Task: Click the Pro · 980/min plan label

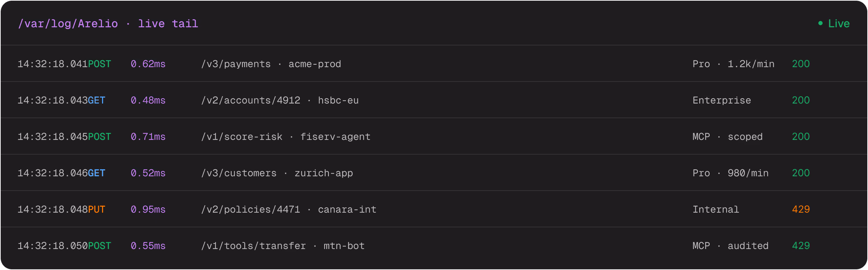Action: (x=730, y=173)
